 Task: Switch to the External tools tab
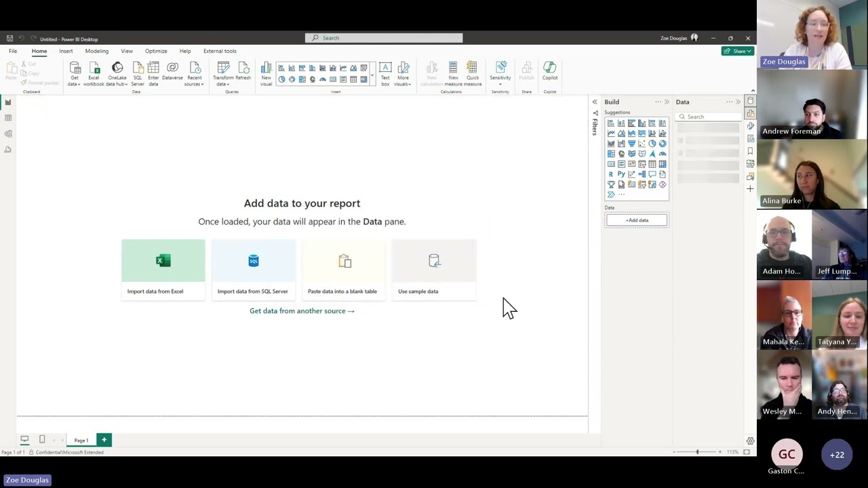point(220,51)
